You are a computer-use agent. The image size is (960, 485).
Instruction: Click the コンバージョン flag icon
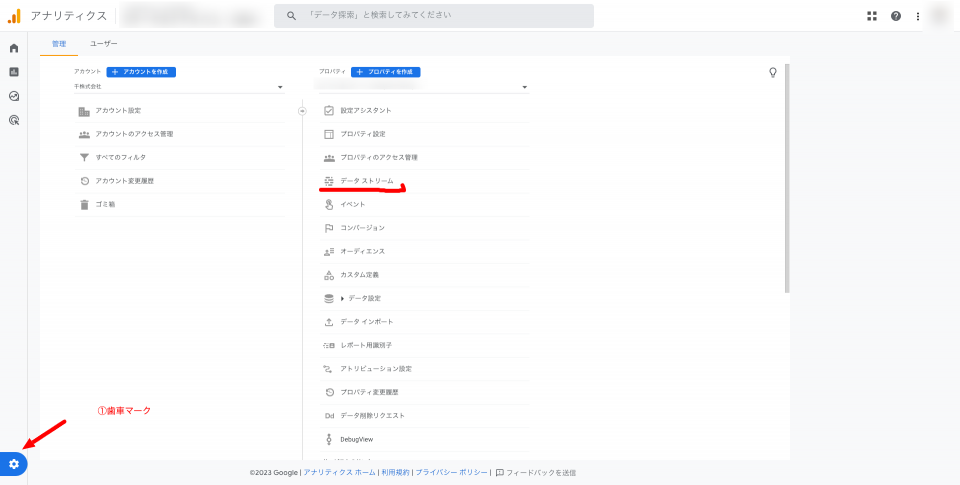point(329,228)
